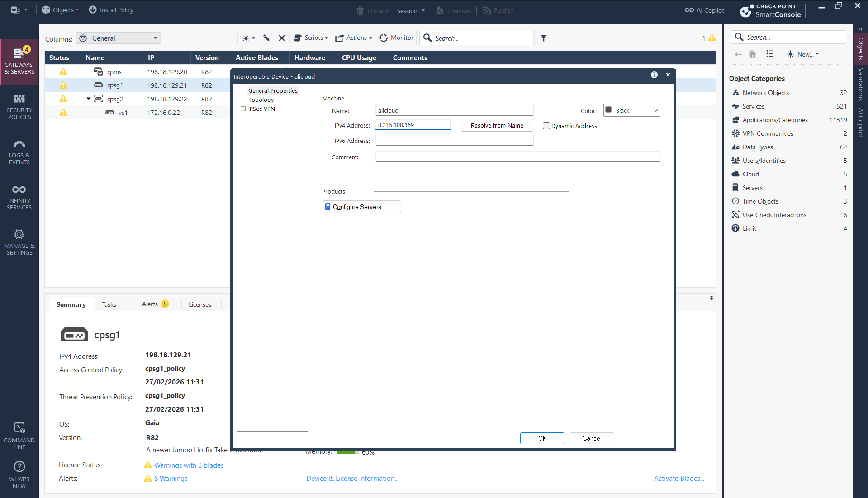
Task: Click the delete X icon in toolbar
Action: pyautogui.click(x=281, y=38)
